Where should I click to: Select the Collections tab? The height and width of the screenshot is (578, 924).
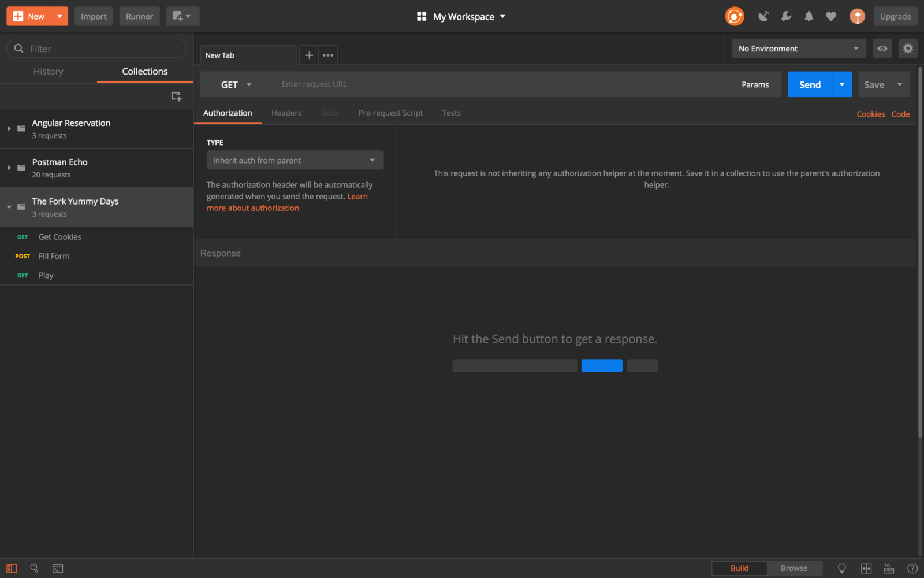tap(145, 71)
